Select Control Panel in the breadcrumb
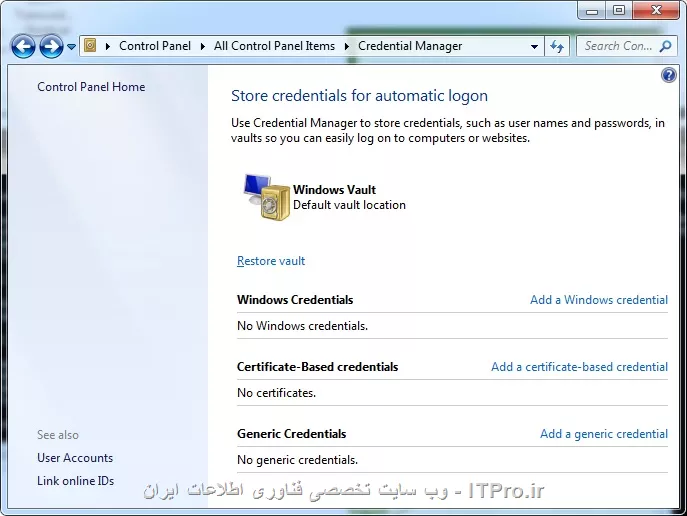687x516 pixels. pyautogui.click(x=155, y=46)
